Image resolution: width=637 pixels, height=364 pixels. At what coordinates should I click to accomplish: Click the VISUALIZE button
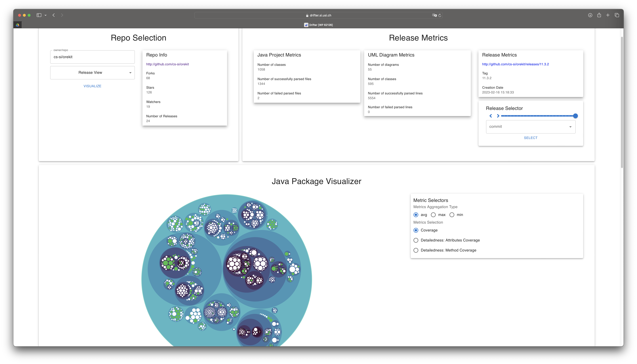click(92, 86)
